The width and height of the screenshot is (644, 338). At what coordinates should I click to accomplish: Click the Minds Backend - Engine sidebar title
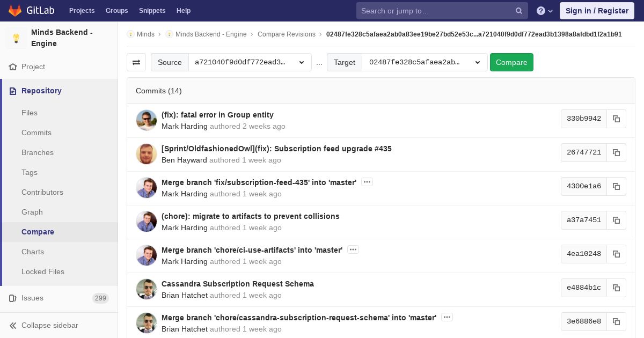(x=62, y=38)
